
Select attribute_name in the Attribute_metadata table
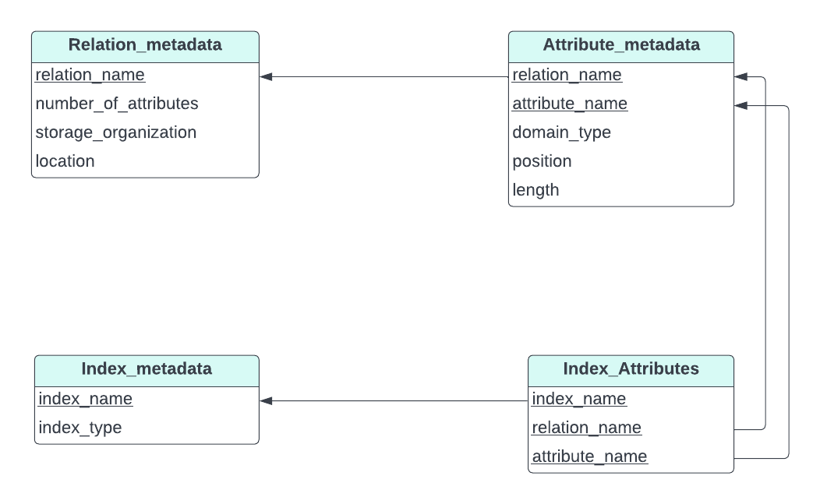coord(570,104)
